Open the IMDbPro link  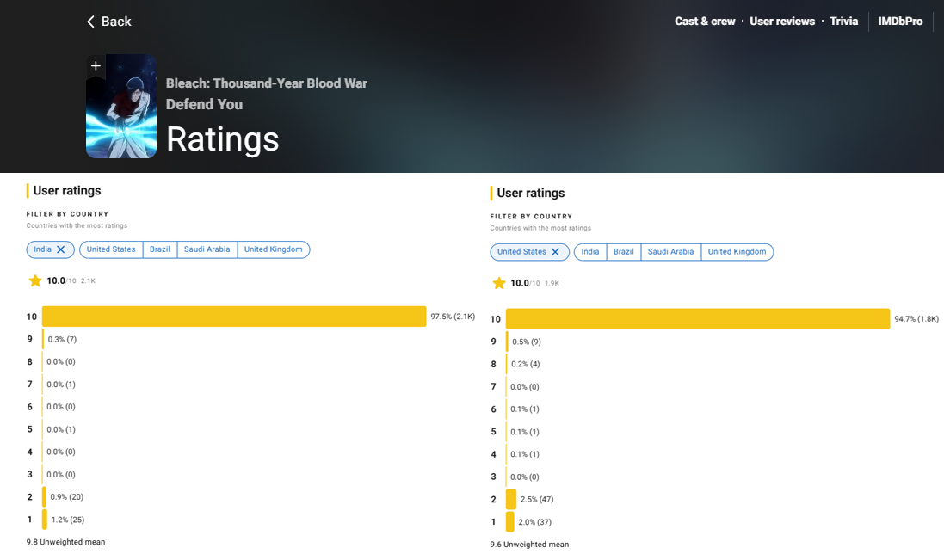[x=900, y=21]
